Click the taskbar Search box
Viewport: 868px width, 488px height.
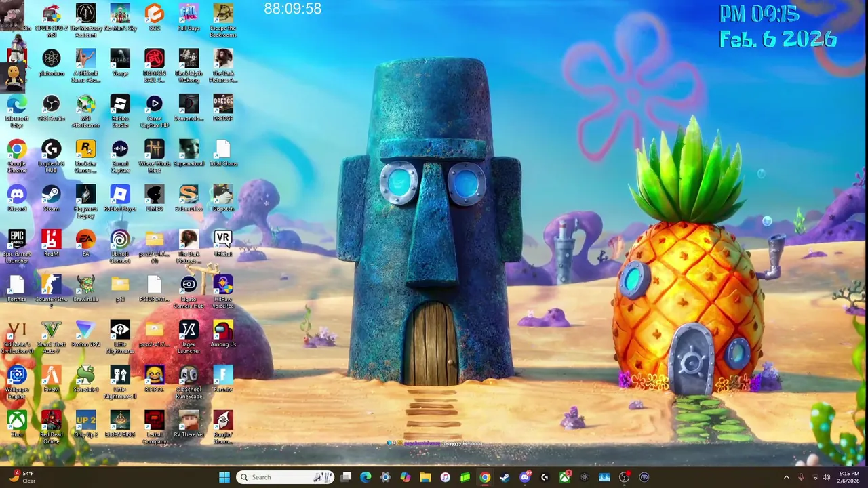click(285, 477)
